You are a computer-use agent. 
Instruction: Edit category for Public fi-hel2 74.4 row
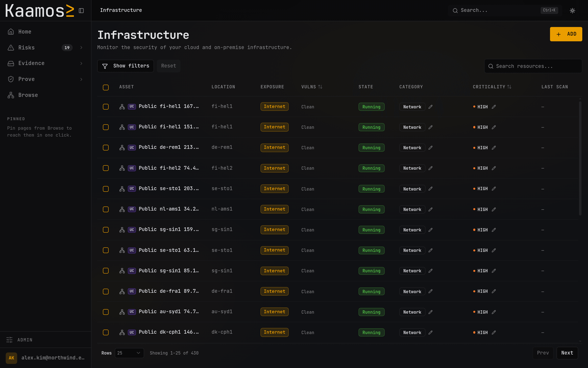[x=430, y=168]
